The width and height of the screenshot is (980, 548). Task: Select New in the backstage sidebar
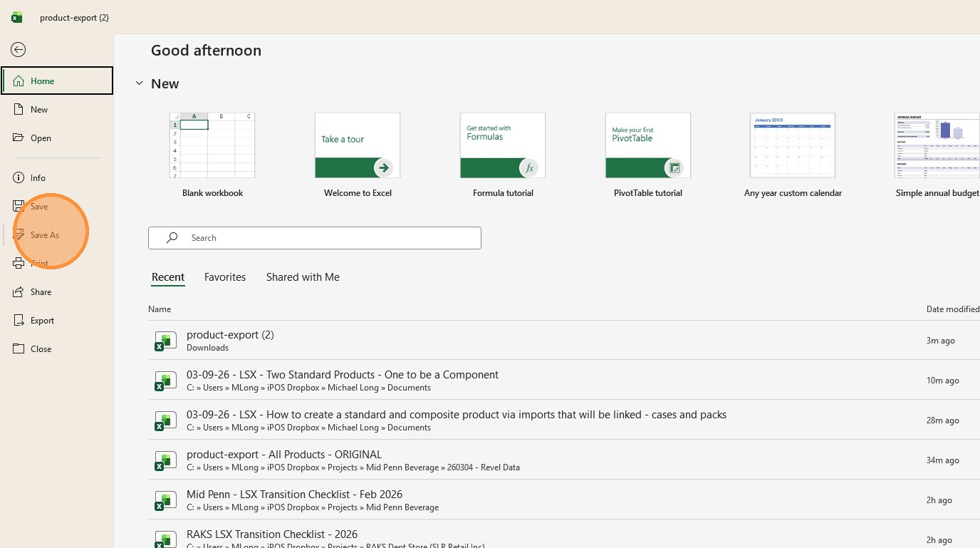click(x=57, y=109)
